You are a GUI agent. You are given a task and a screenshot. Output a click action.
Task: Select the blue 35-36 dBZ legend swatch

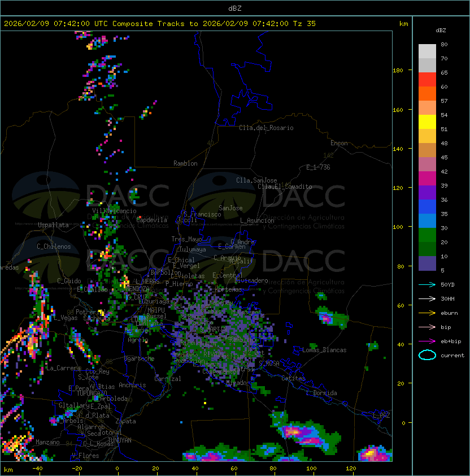427,207
